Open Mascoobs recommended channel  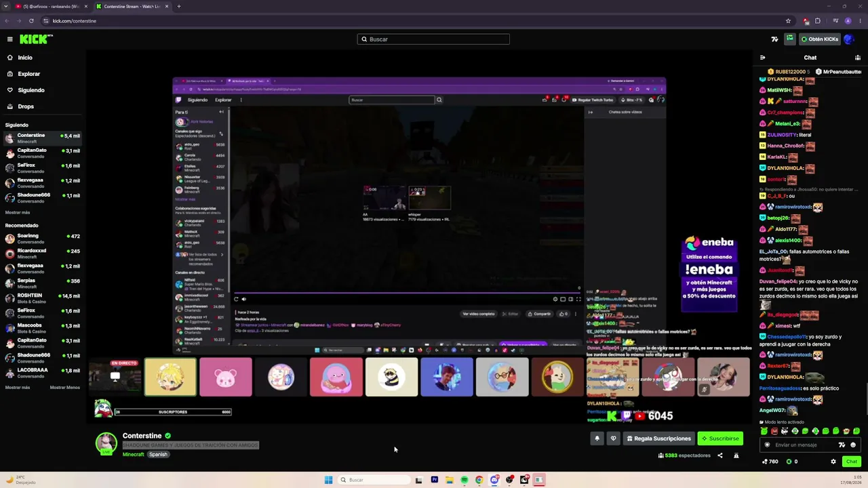(x=42, y=328)
